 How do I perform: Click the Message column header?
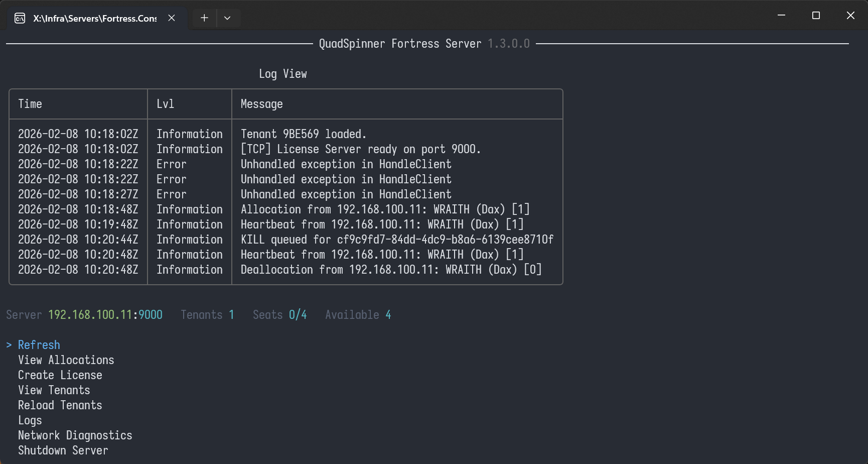(x=261, y=104)
